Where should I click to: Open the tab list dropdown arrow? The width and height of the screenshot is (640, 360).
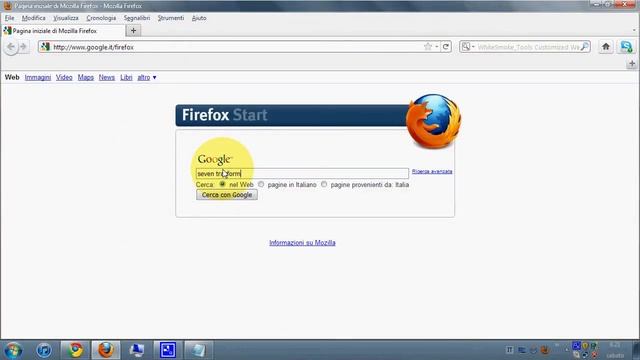pyautogui.click(x=634, y=31)
